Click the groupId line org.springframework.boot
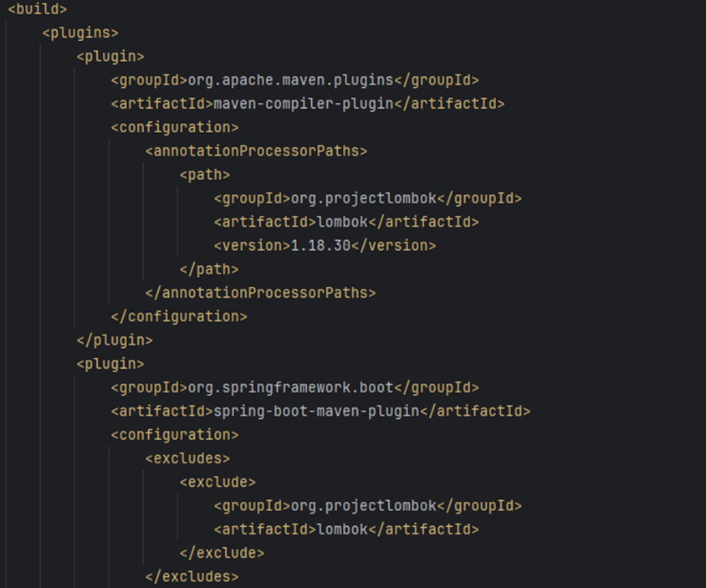This screenshot has height=588, width=706. click(295, 387)
